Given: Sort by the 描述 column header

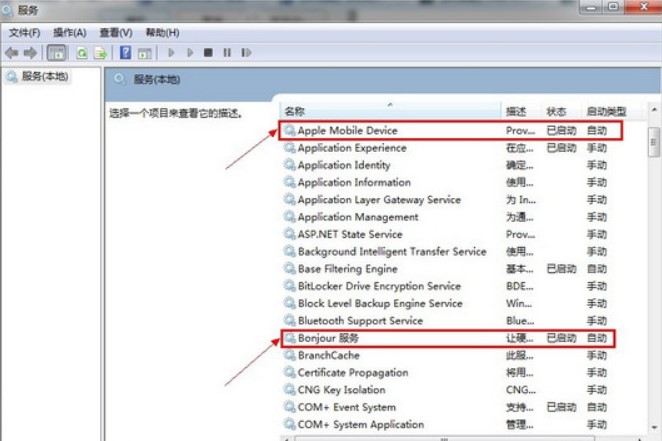Looking at the screenshot, I should click(521, 111).
